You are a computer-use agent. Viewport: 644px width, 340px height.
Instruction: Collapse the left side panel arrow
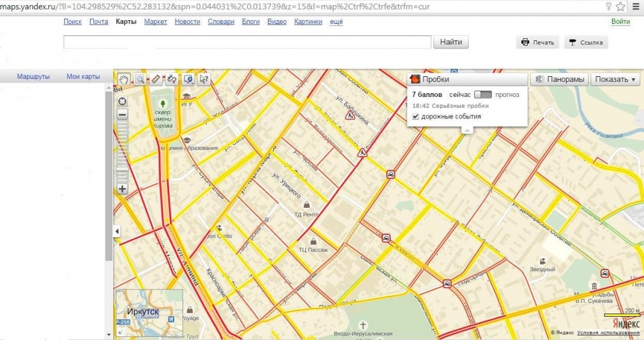[x=116, y=232]
